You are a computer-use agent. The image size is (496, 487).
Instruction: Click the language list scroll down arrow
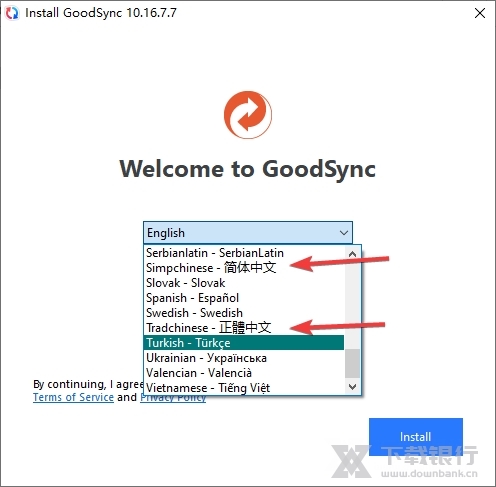(x=352, y=387)
